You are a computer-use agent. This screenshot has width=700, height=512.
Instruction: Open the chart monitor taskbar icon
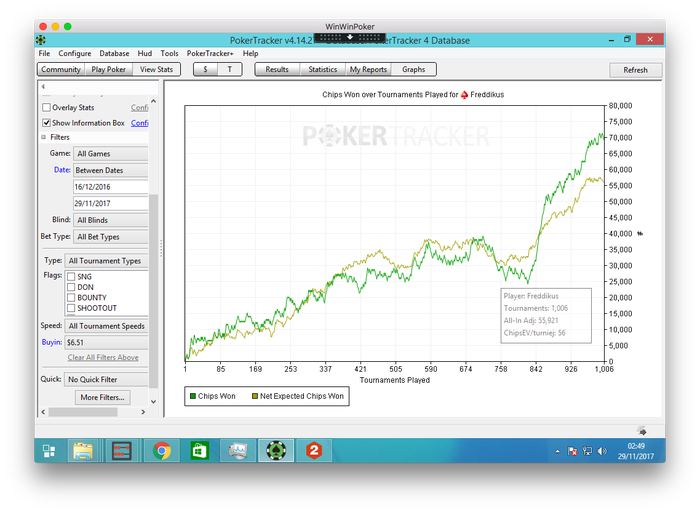[238, 451]
